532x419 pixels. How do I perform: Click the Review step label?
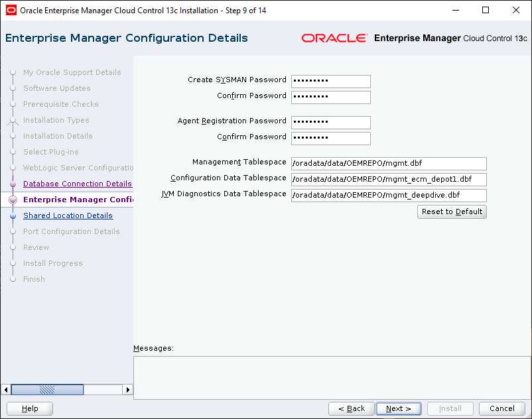tap(36, 247)
